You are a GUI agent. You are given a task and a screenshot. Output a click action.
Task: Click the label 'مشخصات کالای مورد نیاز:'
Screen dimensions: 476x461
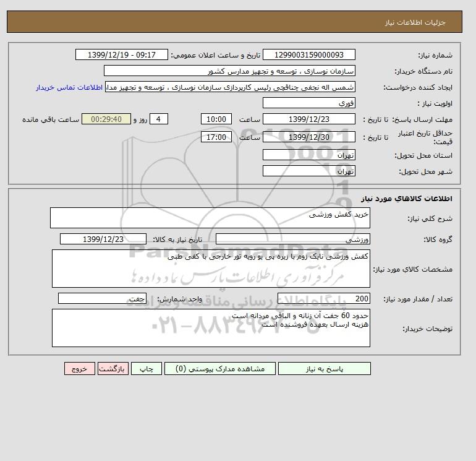click(412, 269)
